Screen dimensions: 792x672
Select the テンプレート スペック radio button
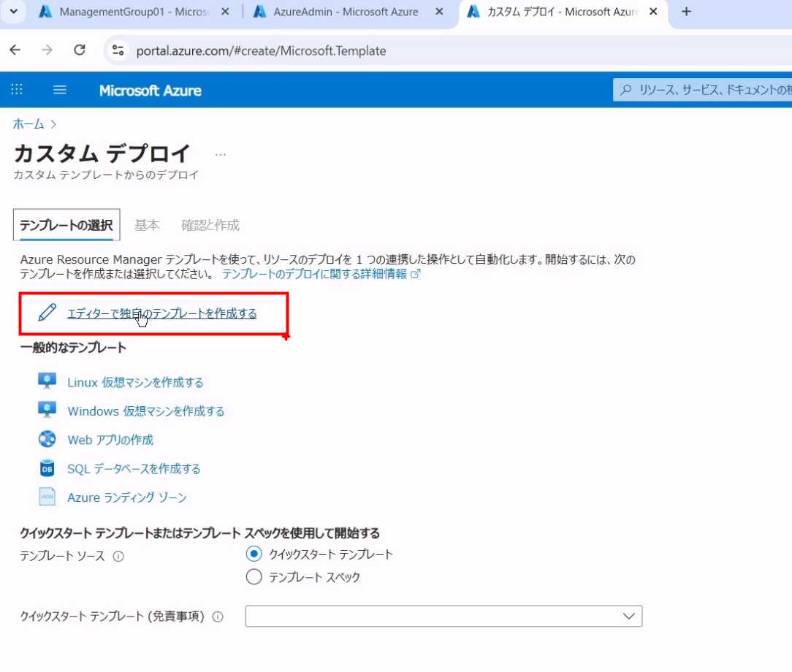coord(254,577)
